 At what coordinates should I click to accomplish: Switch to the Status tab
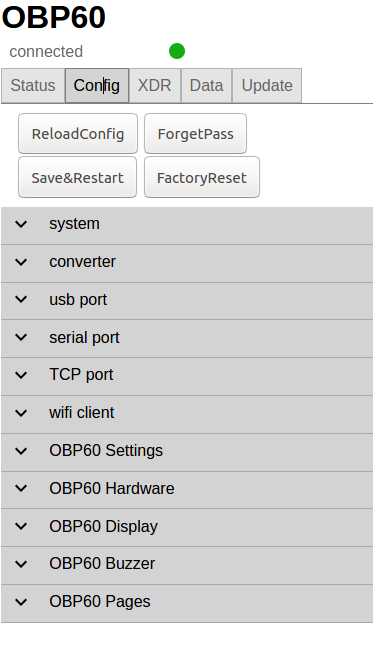(33, 86)
